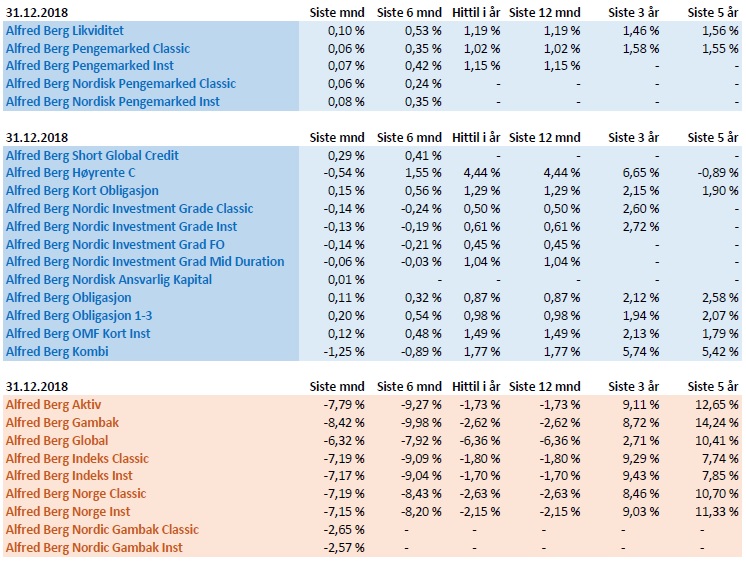Open the Alfred Berg Høyrente C fund
Viewport: 746px width, 569px height.
click(x=70, y=173)
